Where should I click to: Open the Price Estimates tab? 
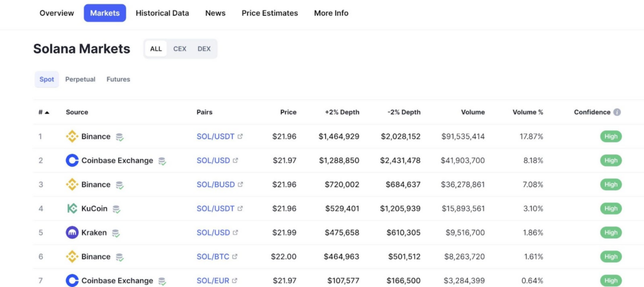(270, 13)
